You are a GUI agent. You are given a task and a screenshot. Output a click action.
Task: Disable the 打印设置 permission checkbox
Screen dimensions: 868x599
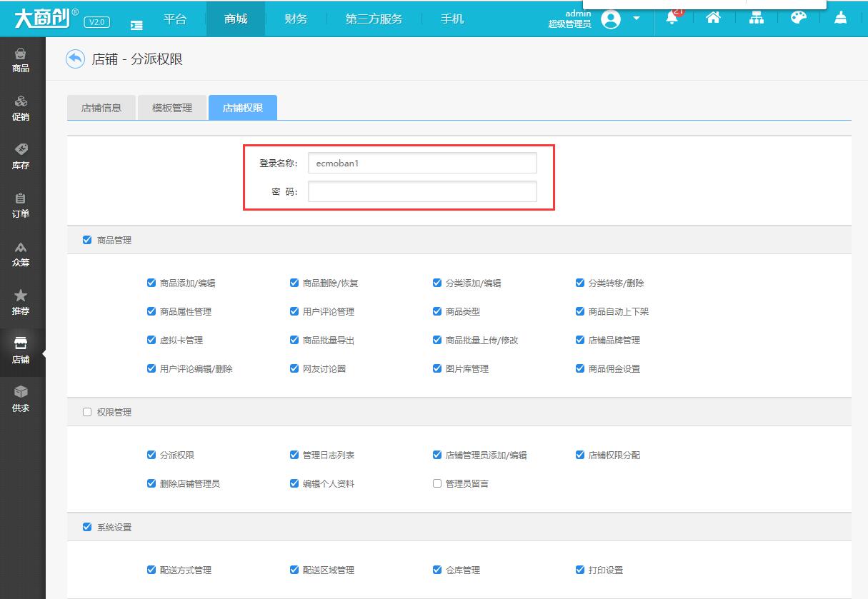579,570
